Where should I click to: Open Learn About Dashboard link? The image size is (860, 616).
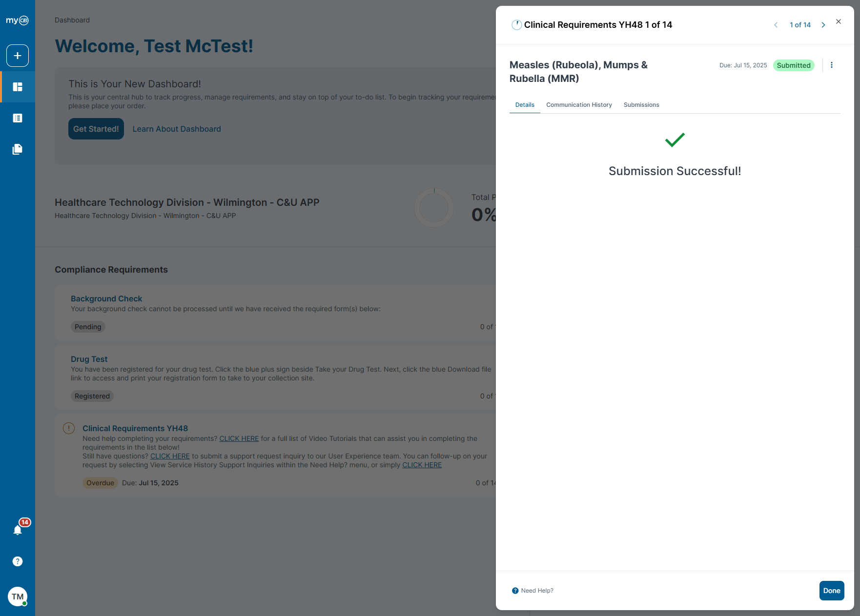point(177,129)
